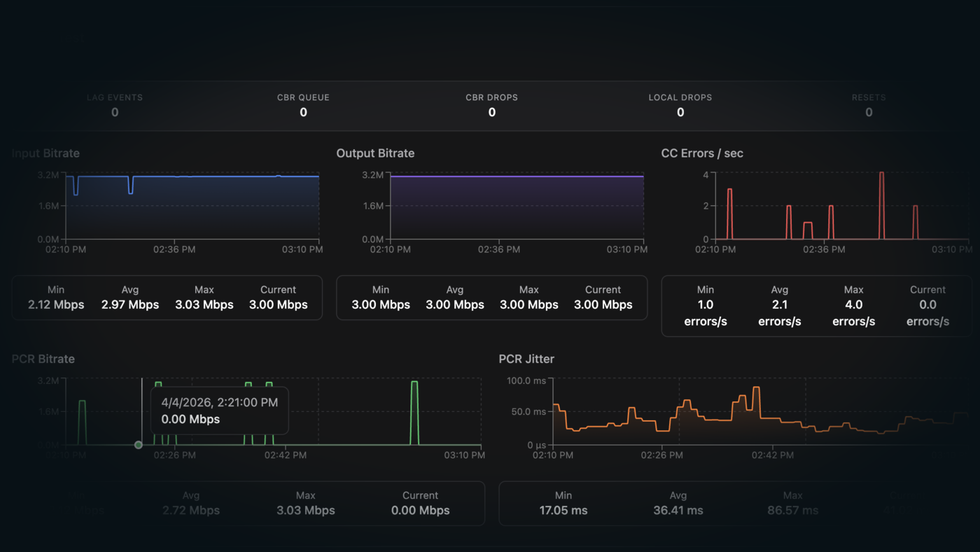The height and width of the screenshot is (552, 980).
Task: Select the Input Bitrate chart area
Action: tap(192, 207)
